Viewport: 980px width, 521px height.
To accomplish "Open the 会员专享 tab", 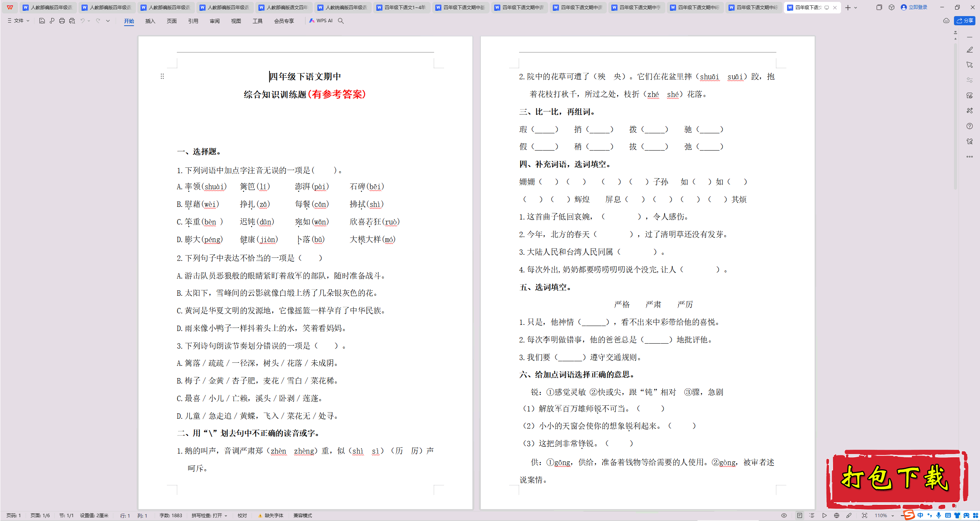I will coord(284,21).
